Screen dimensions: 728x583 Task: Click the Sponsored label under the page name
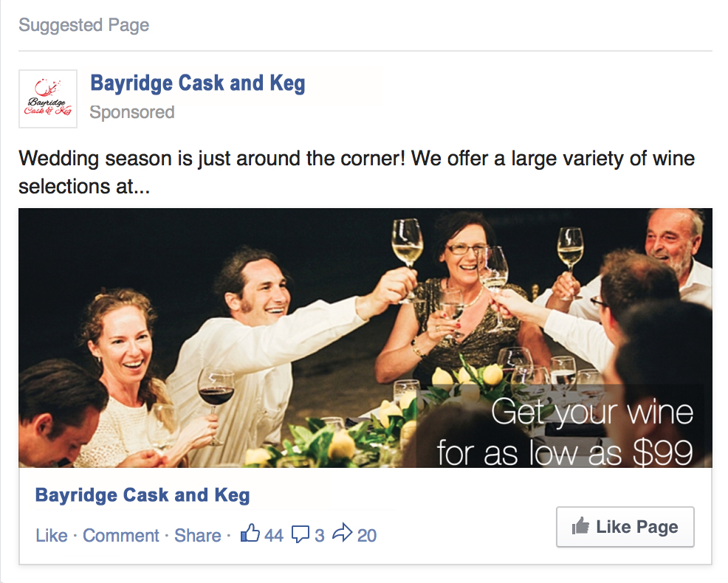click(x=132, y=112)
